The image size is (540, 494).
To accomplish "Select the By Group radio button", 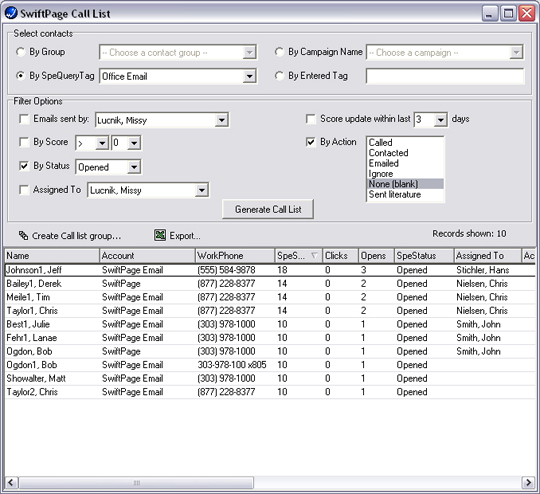I will pyautogui.click(x=20, y=52).
